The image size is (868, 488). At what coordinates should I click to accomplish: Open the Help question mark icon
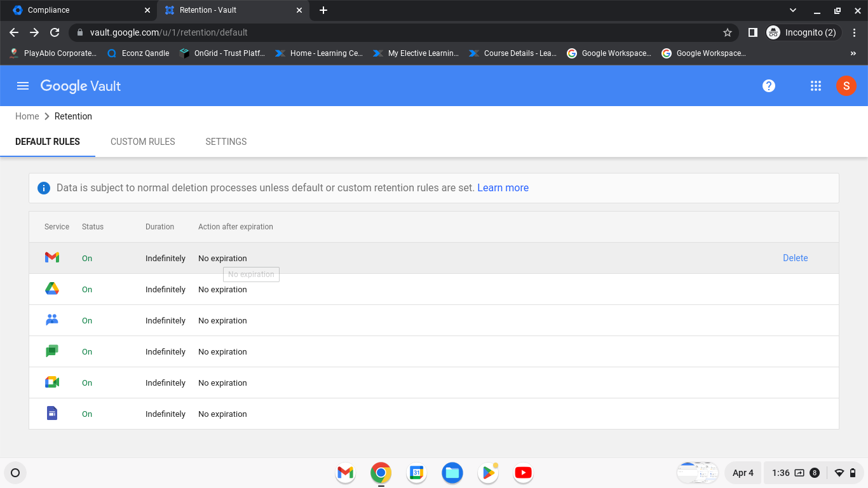(769, 86)
